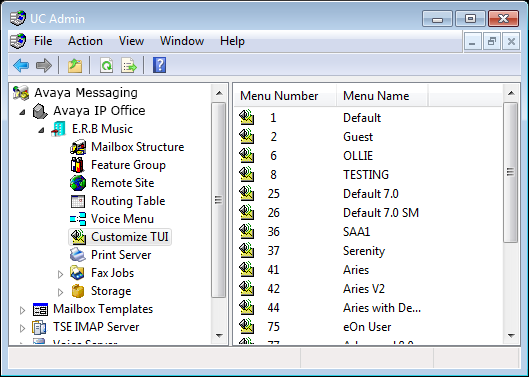Open the Help question mark icon
529x377 pixels.
[159, 65]
